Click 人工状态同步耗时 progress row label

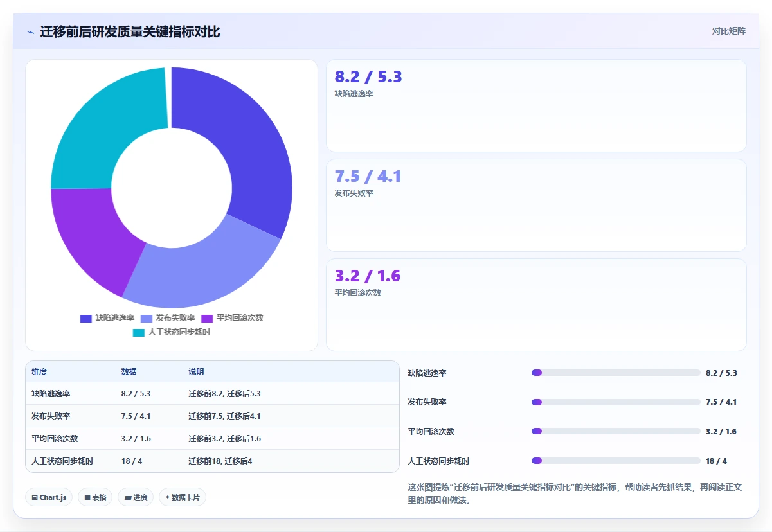[x=438, y=461]
